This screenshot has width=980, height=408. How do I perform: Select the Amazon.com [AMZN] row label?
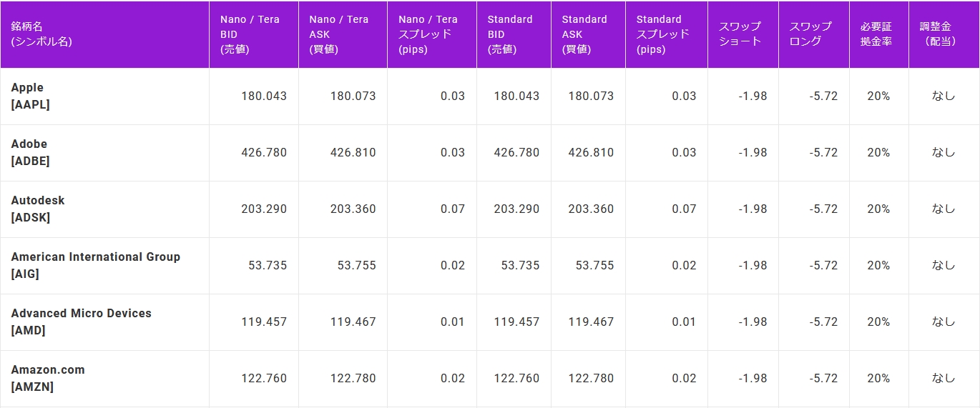(x=48, y=378)
